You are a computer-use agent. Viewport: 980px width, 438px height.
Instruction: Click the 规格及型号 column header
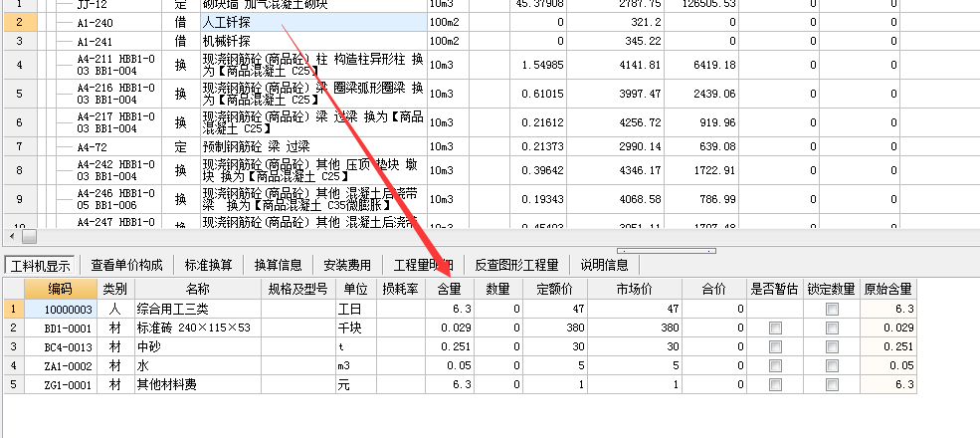(x=298, y=289)
